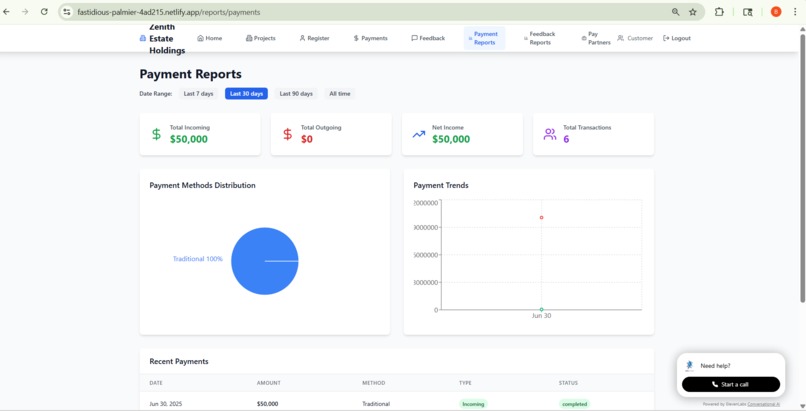Click the Traditional method cell in the table
Viewport: 806px width, 411px height.
coord(376,404)
